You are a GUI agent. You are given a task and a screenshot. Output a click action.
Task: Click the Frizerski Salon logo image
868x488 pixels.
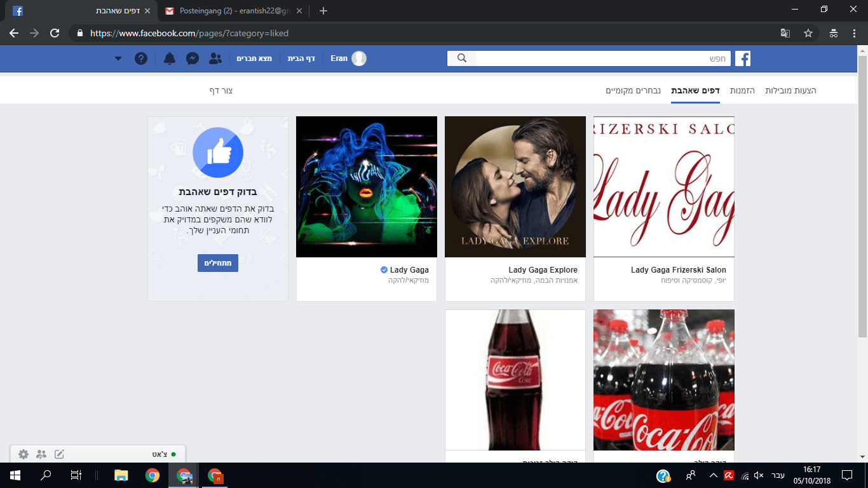tap(664, 187)
